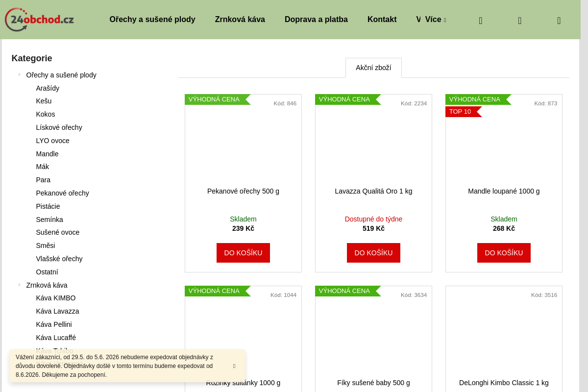Open the 24obchod.cz logo homepage
The height and width of the screenshot is (392, 588).
(39, 20)
